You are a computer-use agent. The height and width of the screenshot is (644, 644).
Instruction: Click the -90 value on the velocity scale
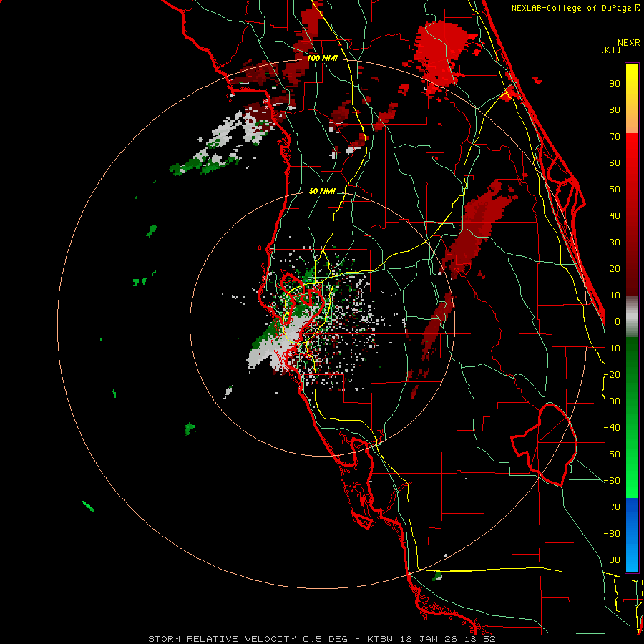pos(612,560)
